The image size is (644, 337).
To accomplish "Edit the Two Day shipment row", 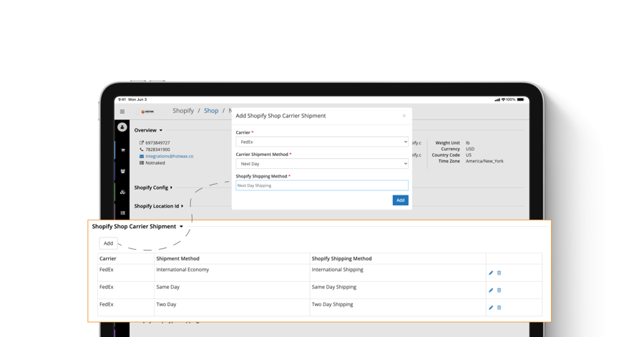I will 491,308.
